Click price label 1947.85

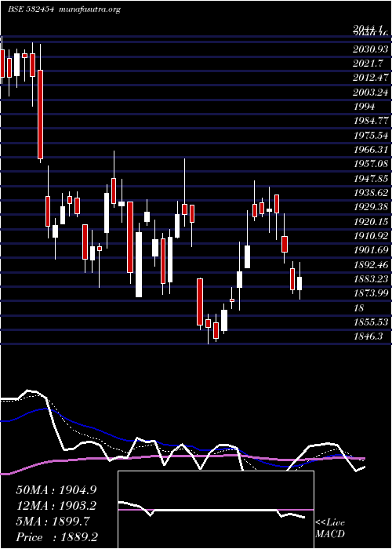[371, 179]
